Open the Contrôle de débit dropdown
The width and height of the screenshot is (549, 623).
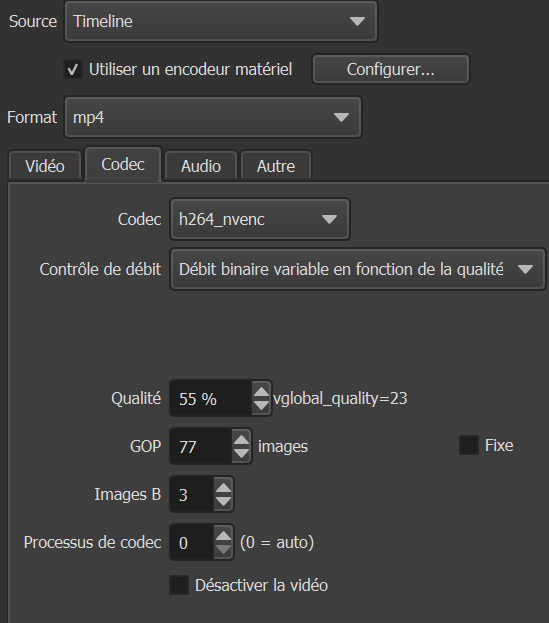tap(358, 269)
